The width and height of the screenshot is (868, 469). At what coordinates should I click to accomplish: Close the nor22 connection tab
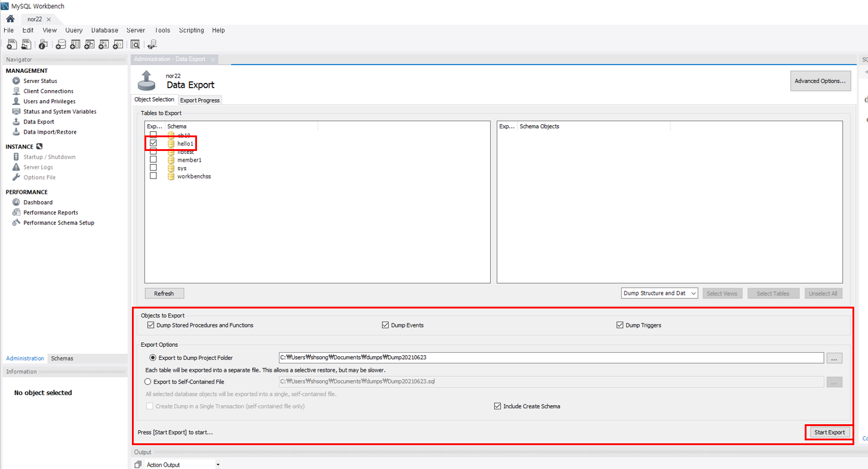[49, 19]
